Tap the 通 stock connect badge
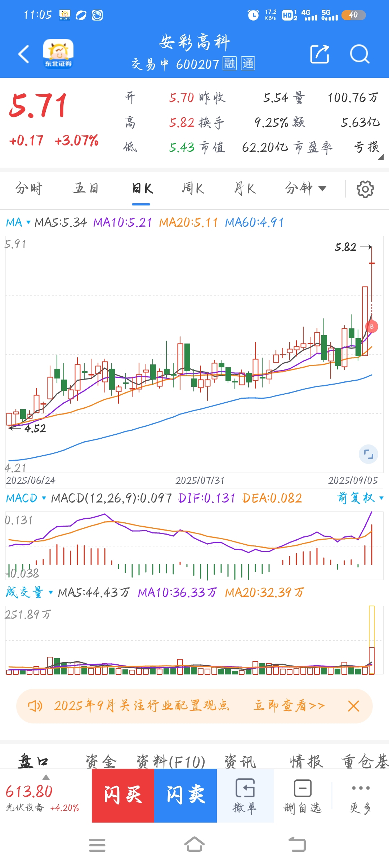The image size is (389, 868). [248, 63]
